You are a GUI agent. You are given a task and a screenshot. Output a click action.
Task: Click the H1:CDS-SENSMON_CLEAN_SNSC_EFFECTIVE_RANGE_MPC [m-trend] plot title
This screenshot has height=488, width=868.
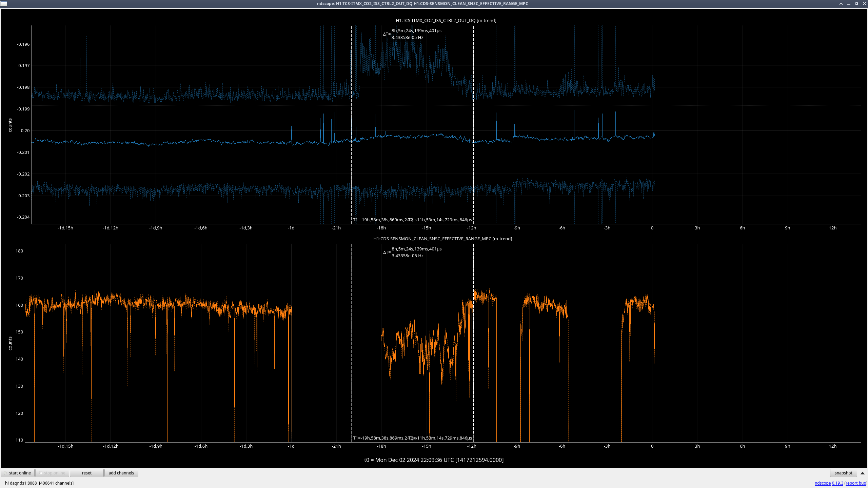[442, 239]
